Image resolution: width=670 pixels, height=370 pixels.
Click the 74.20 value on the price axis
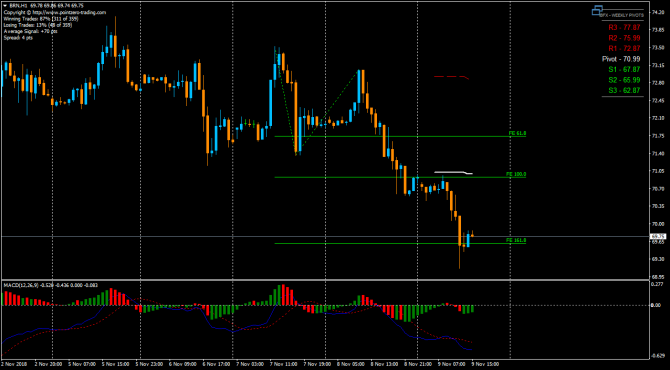[657, 12]
